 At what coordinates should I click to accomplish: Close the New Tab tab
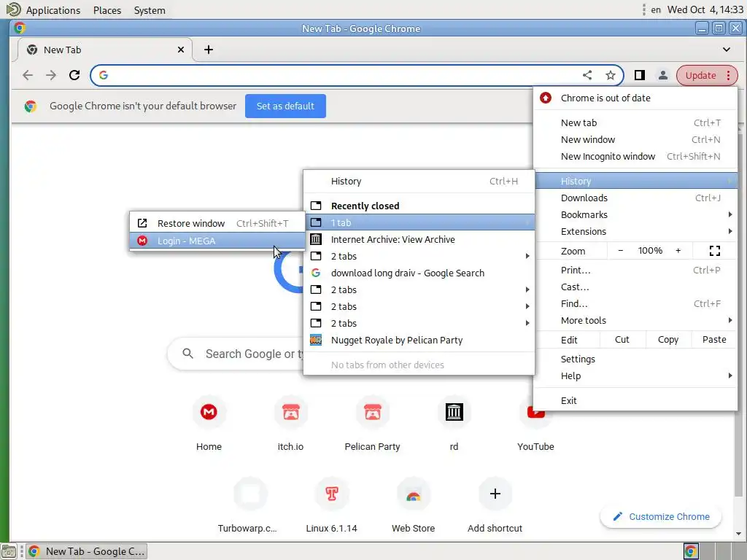pos(181,50)
